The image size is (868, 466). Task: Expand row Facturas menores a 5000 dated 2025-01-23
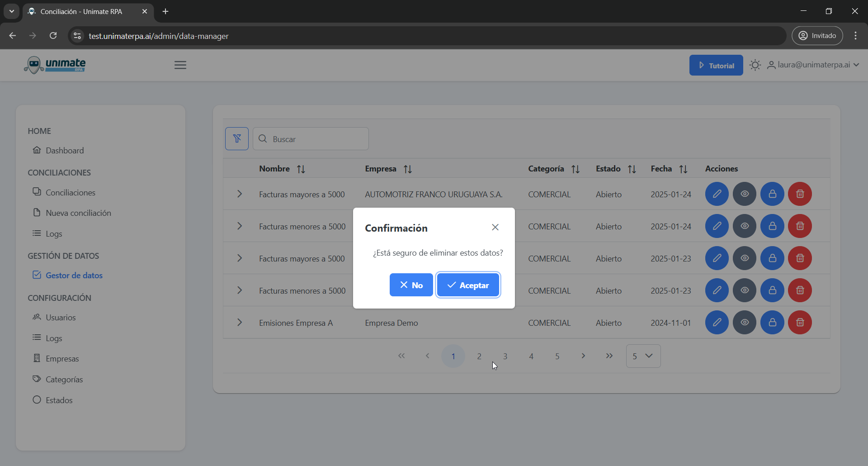click(x=240, y=290)
